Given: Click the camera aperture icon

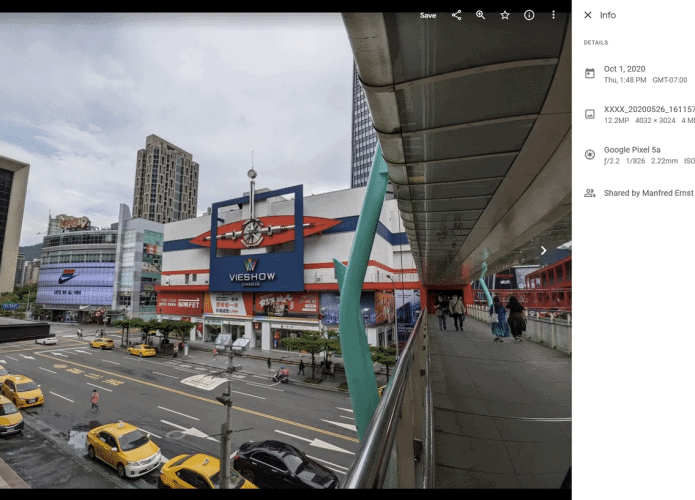Looking at the screenshot, I should click(x=590, y=154).
